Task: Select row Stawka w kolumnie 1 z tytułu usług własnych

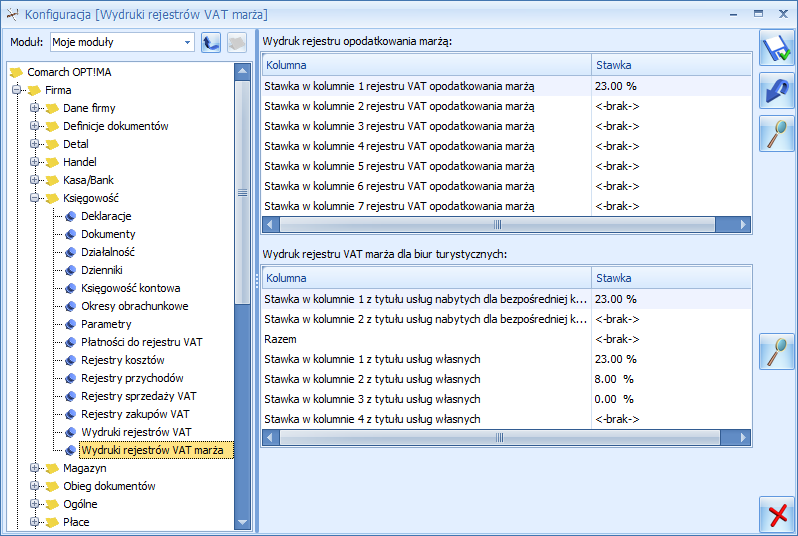Action: click(x=506, y=359)
